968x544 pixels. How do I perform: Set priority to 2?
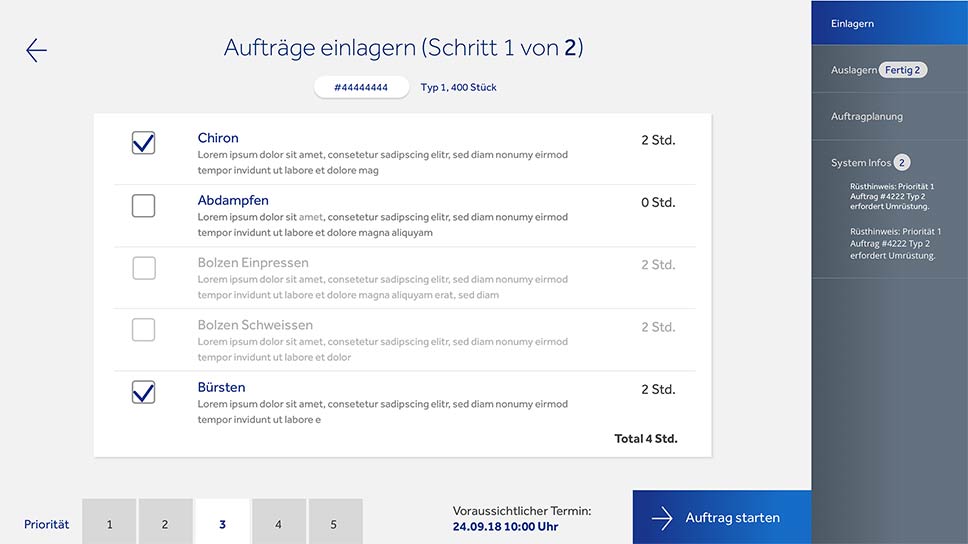pyautogui.click(x=165, y=522)
